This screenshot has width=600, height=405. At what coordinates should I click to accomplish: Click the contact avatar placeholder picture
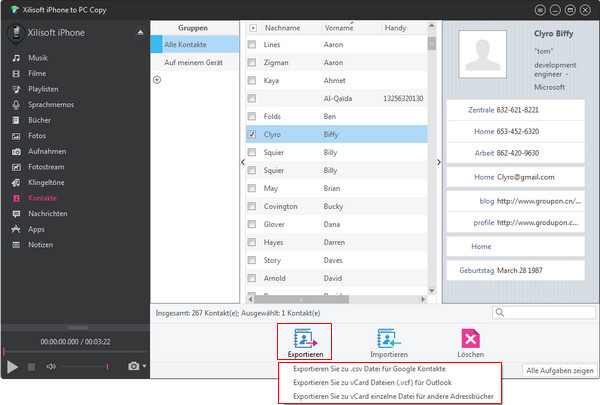click(x=483, y=54)
